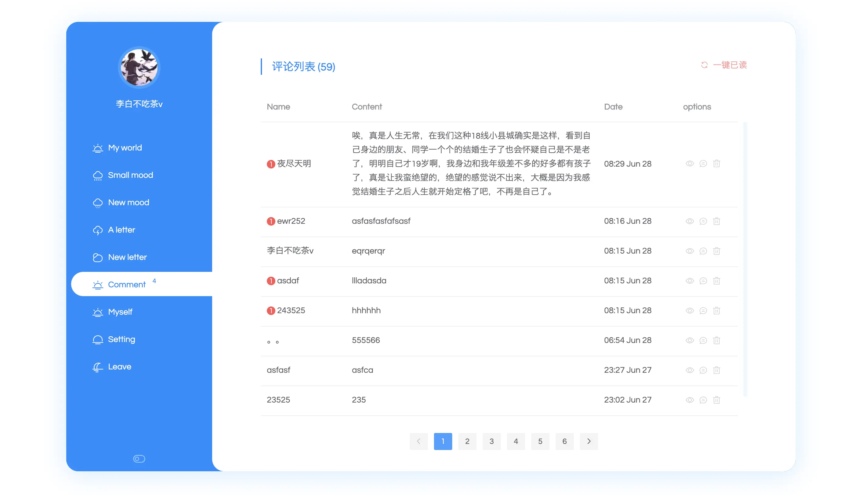Reply to ewr252 comment

coord(703,221)
